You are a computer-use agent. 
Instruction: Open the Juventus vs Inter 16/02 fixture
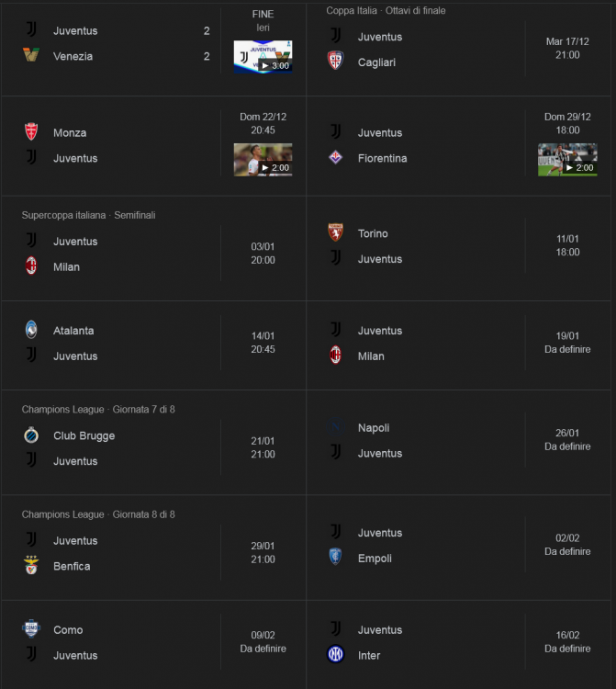coord(458,642)
